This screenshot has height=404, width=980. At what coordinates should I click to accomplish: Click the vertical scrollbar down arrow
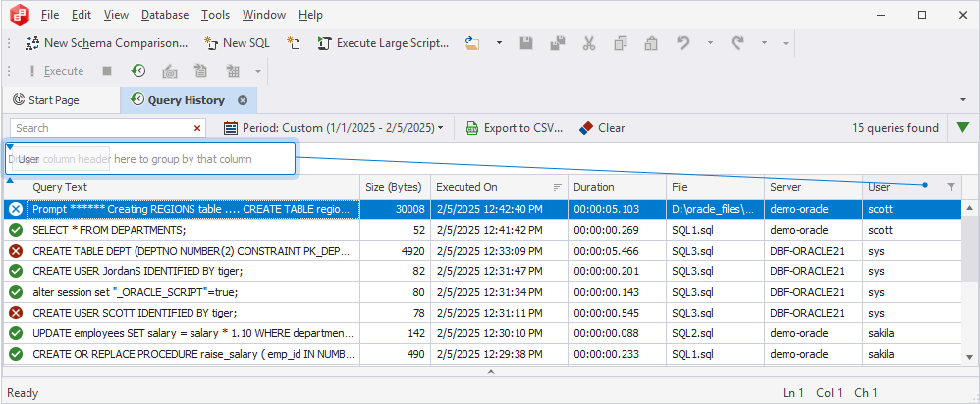[x=969, y=357]
